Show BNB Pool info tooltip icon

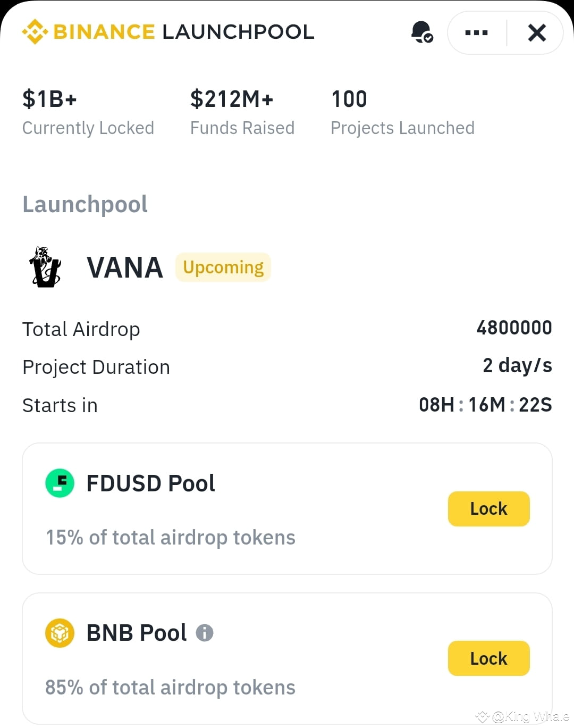[x=205, y=633]
